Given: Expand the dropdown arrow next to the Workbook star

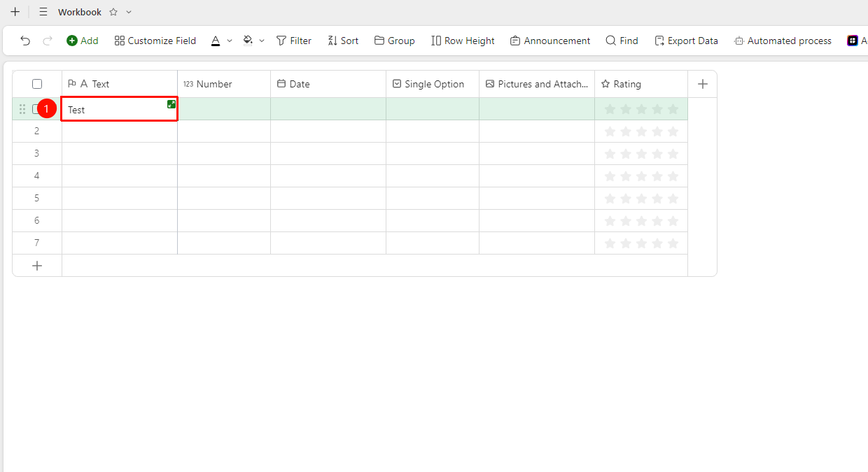Looking at the screenshot, I should coord(129,12).
